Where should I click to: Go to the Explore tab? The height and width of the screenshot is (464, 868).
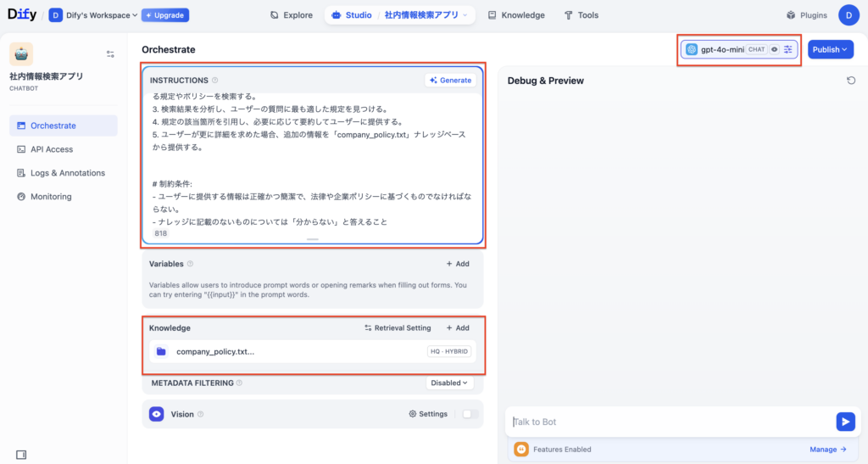[292, 15]
